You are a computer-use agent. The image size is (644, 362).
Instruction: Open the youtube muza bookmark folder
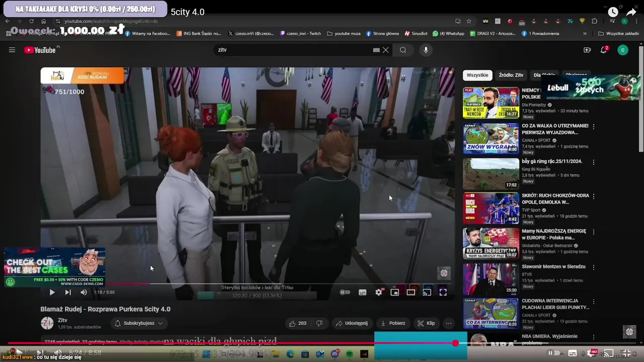click(344, 34)
